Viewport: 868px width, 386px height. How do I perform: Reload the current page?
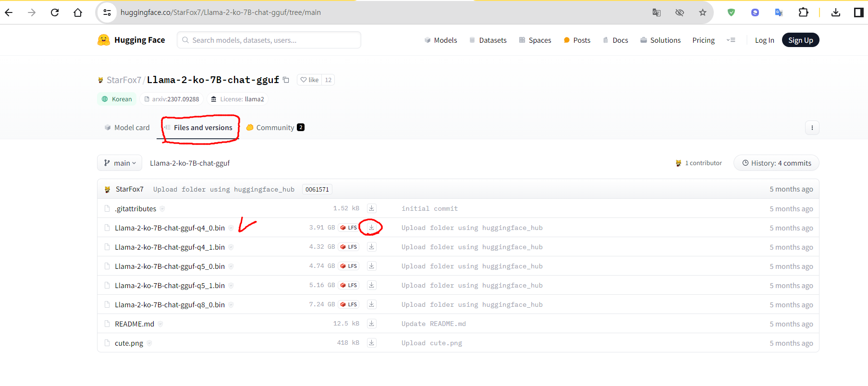[x=55, y=12]
